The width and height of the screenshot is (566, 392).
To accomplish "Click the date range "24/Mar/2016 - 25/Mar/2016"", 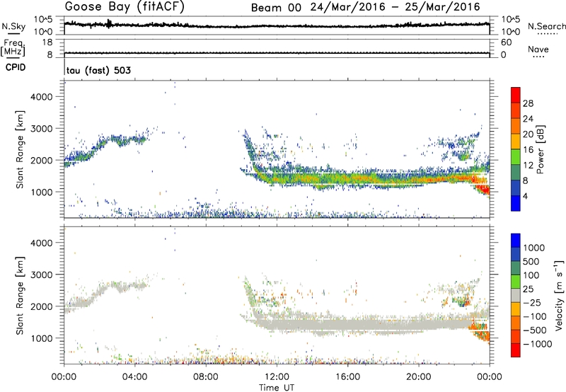I will pos(395,7).
